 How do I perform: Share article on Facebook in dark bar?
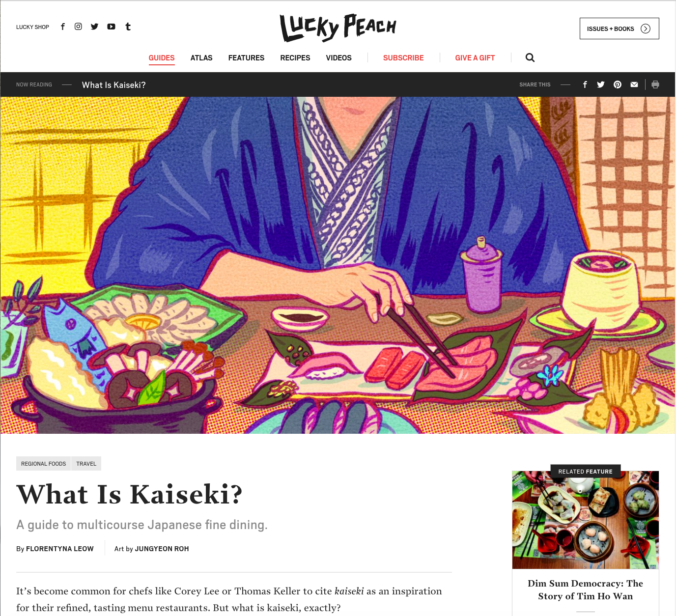click(x=585, y=84)
